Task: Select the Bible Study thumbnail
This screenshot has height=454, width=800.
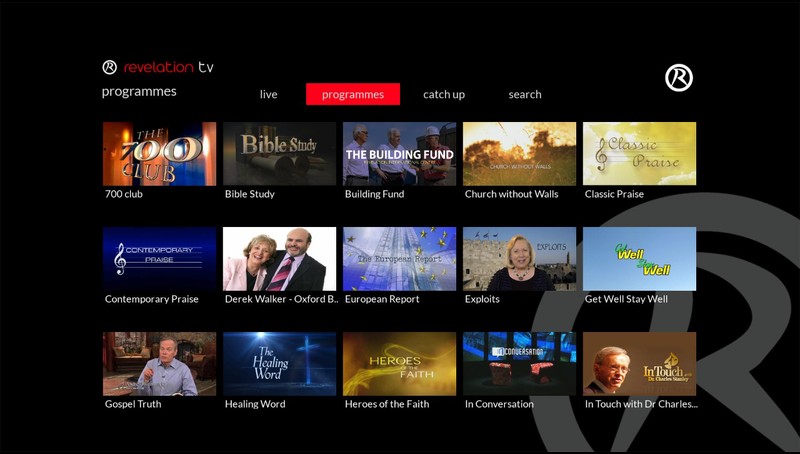Action: pyautogui.click(x=279, y=153)
